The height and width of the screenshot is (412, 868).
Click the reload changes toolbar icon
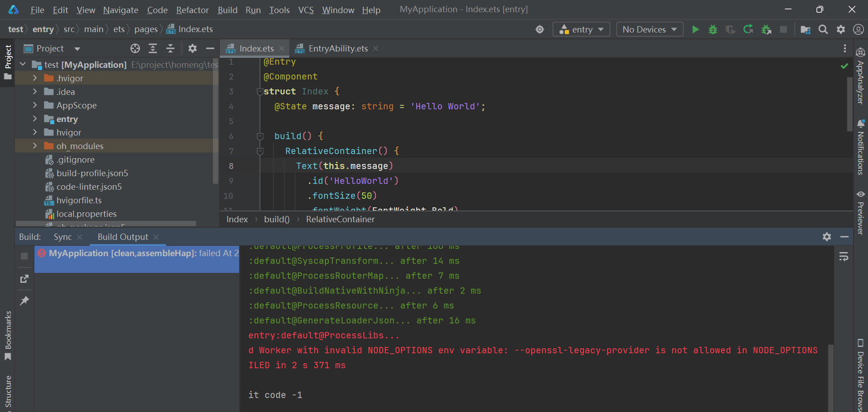pos(749,29)
